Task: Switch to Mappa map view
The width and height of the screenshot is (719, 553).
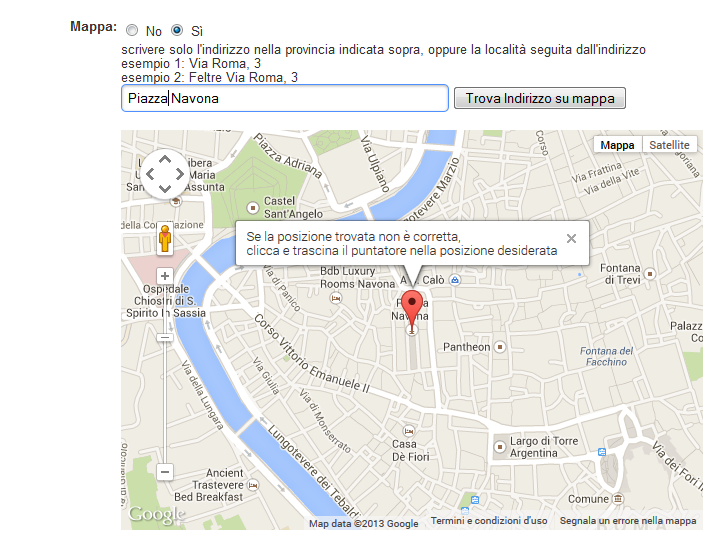Action: pos(617,145)
